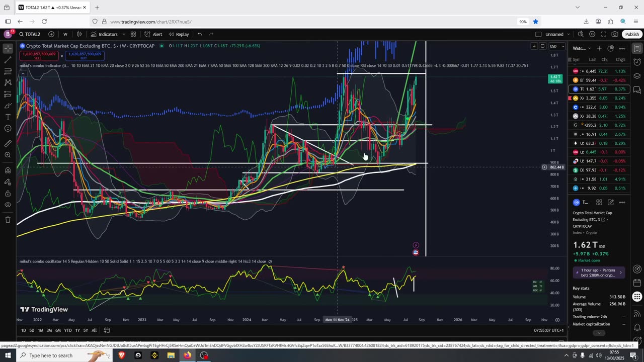Open Brave browser from the taskbar
Image resolution: width=644 pixels, height=362 pixels.
coord(121,355)
